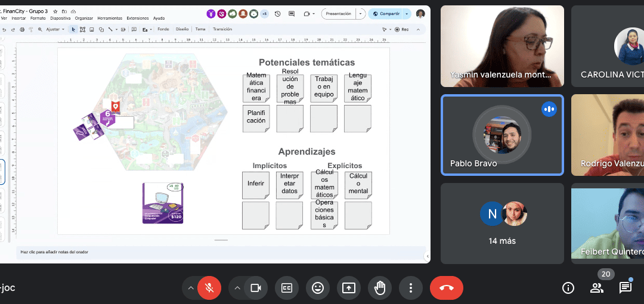Redo the last action in Slides
The width and height of the screenshot is (644, 304).
[13, 29]
